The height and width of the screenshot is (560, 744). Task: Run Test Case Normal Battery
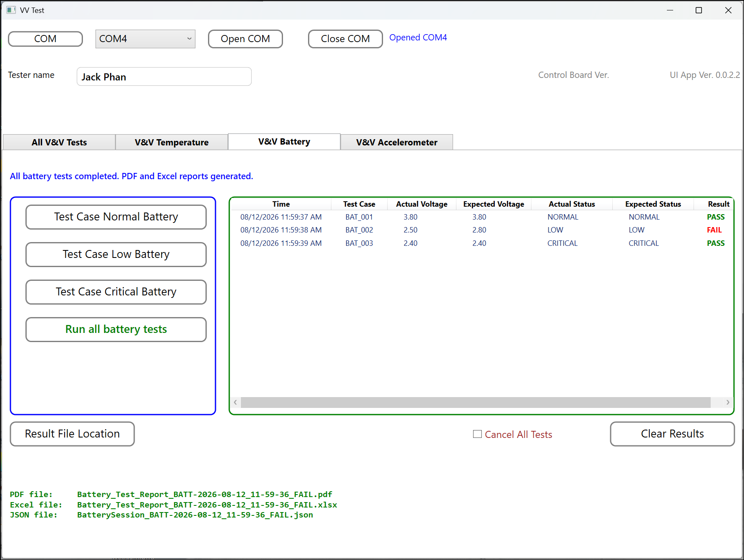[x=116, y=217]
